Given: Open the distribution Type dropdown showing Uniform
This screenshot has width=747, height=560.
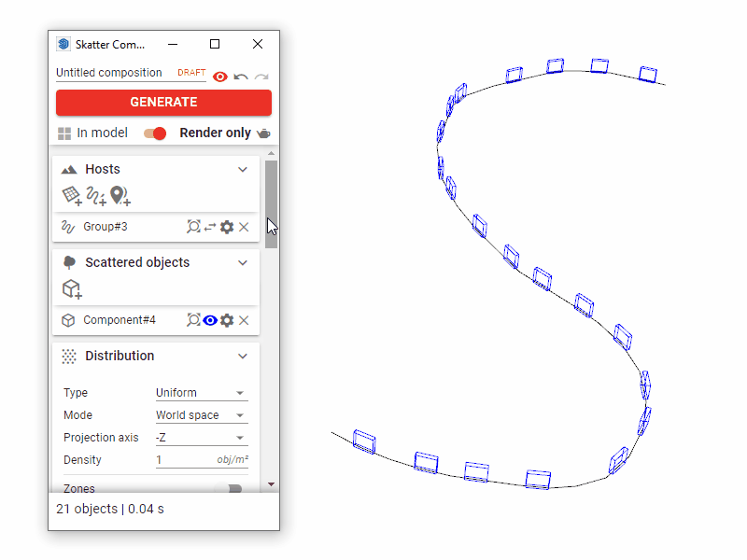Looking at the screenshot, I should point(201,392).
